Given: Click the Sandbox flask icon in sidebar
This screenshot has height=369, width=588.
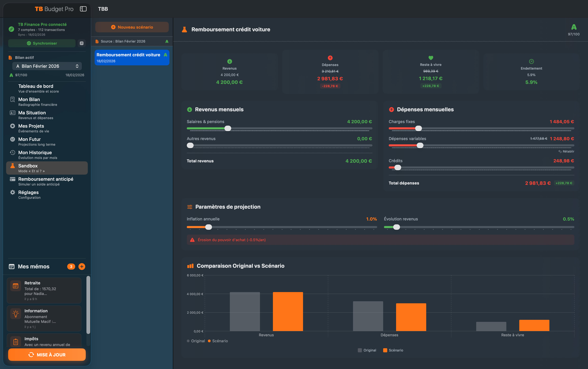Looking at the screenshot, I should [x=12, y=166].
